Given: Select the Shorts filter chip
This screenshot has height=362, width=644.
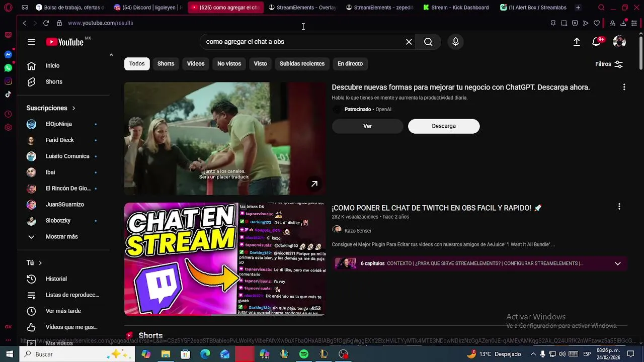Looking at the screenshot, I should tap(166, 64).
